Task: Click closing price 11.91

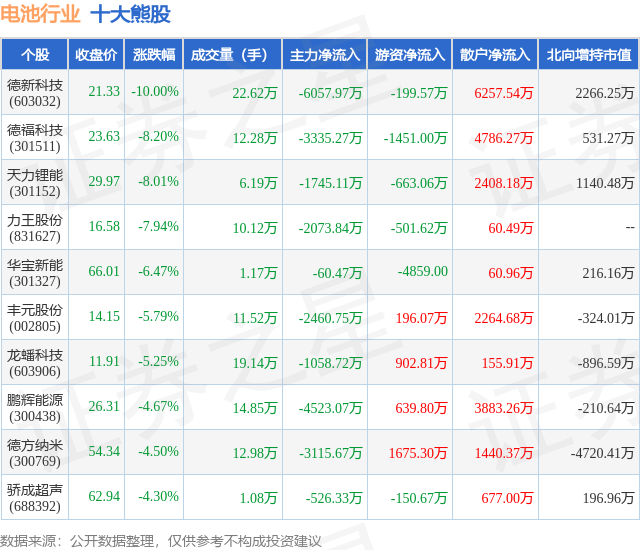Action: (104, 361)
